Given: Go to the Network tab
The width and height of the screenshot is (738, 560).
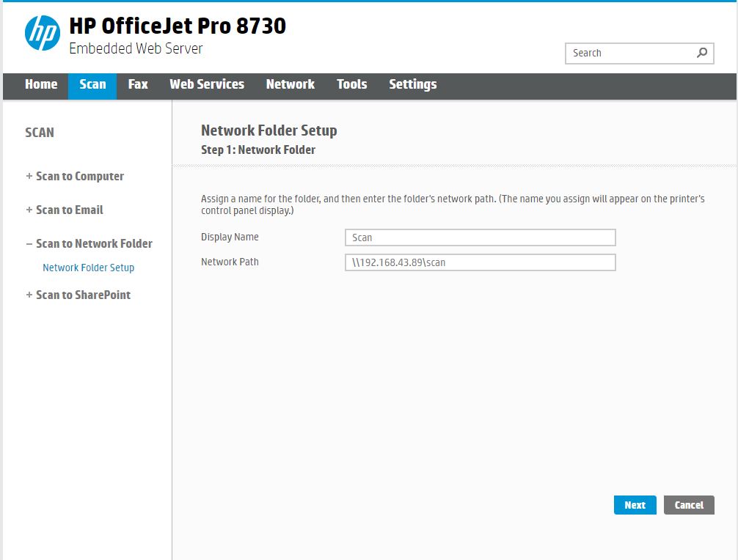Looking at the screenshot, I should 291,84.
